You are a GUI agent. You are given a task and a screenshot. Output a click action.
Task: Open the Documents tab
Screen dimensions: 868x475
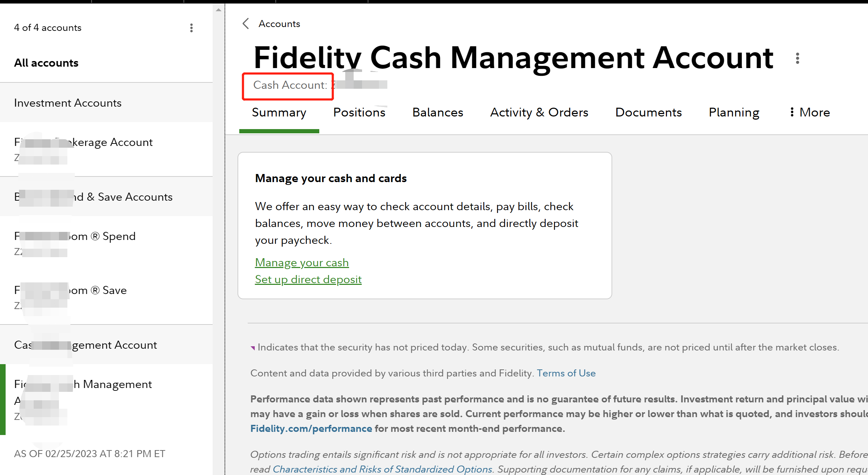[648, 112]
